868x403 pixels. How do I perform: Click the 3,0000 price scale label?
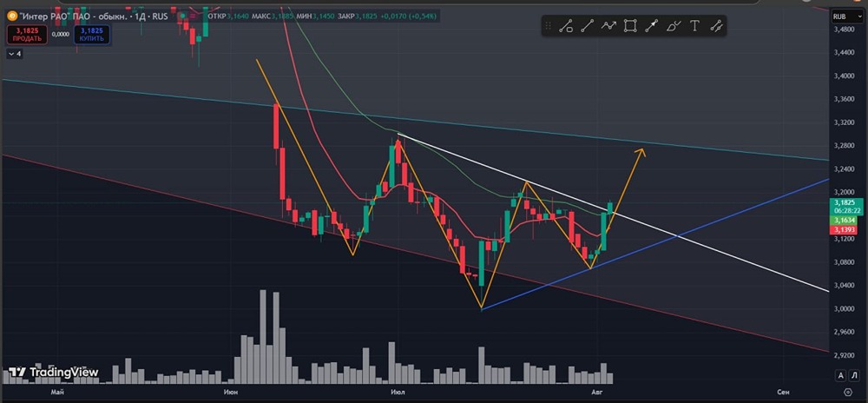tap(845, 309)
